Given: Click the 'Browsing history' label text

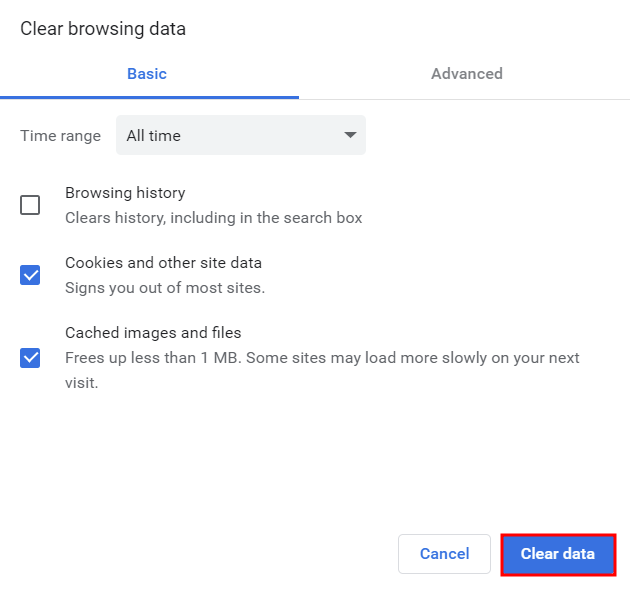Looking at the screenshot, I should [x=125, y=193].
